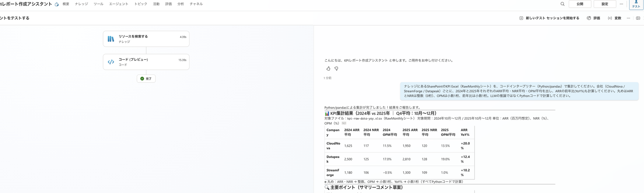Viewport: 644px width, 193px height.
Task: Select the リソースを検索する activity node
Action: [146, 39]
